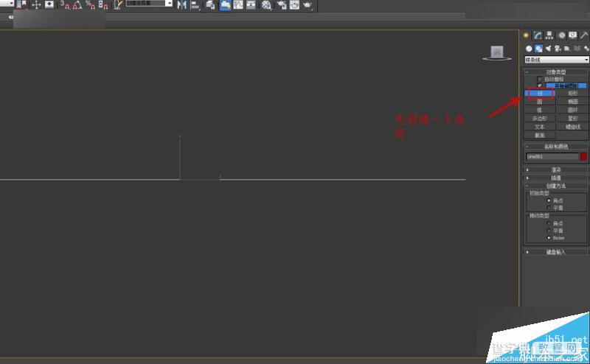Collapse the 创建方法 rollout

[x=556, y=186]
